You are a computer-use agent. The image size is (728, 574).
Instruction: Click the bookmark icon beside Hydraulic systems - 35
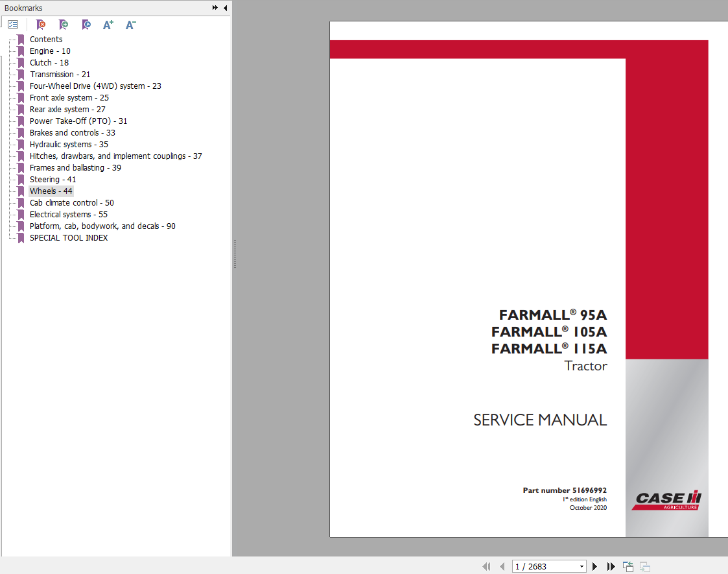pyautogui.click(x=21, y=145)
